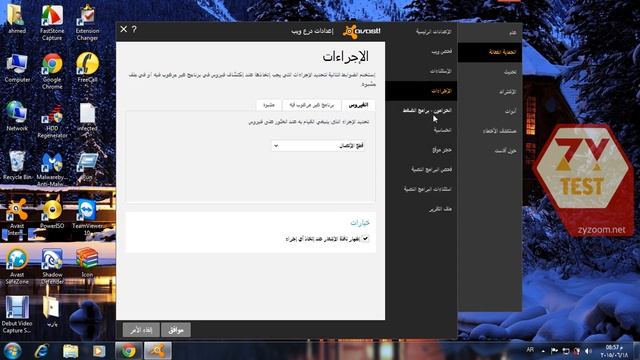Open the يارب folder on the desktop
Screen dimensions: 640x360
coord(52,311)
